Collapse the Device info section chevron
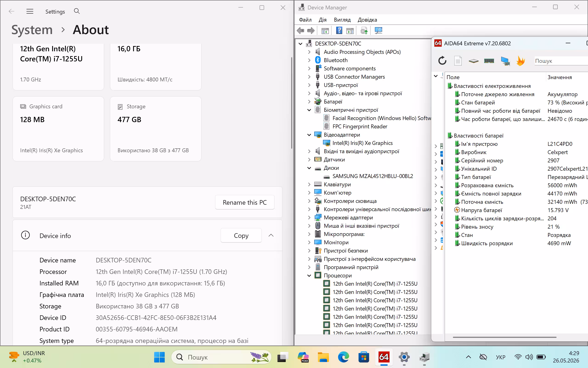 (x=271, y=235)
